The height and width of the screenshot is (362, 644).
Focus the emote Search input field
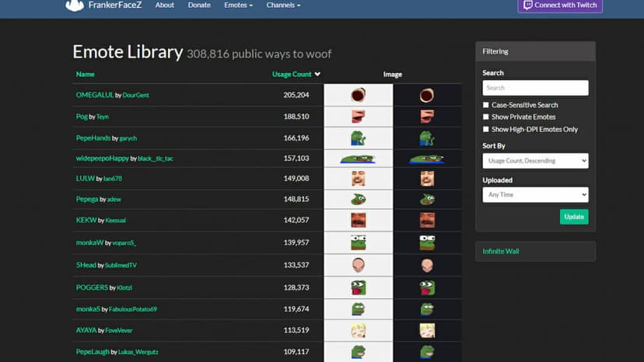point(535,88)
